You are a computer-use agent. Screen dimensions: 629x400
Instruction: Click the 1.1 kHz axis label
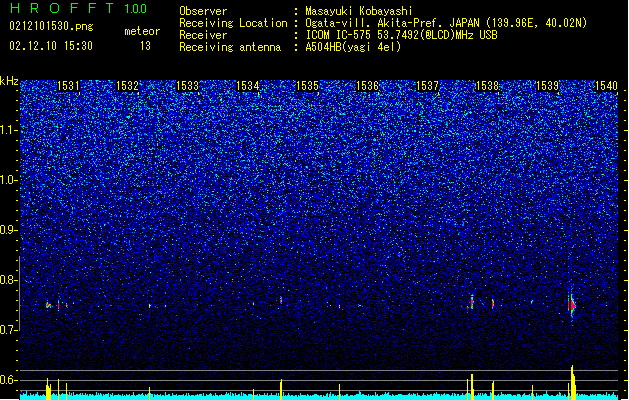[x=8, y=130]
